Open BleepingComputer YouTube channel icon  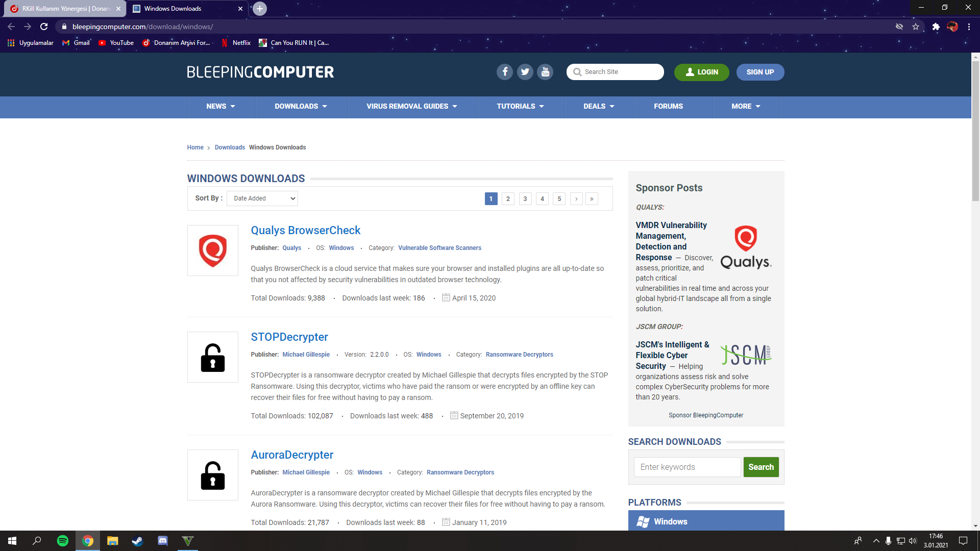[x=546, y=72]
